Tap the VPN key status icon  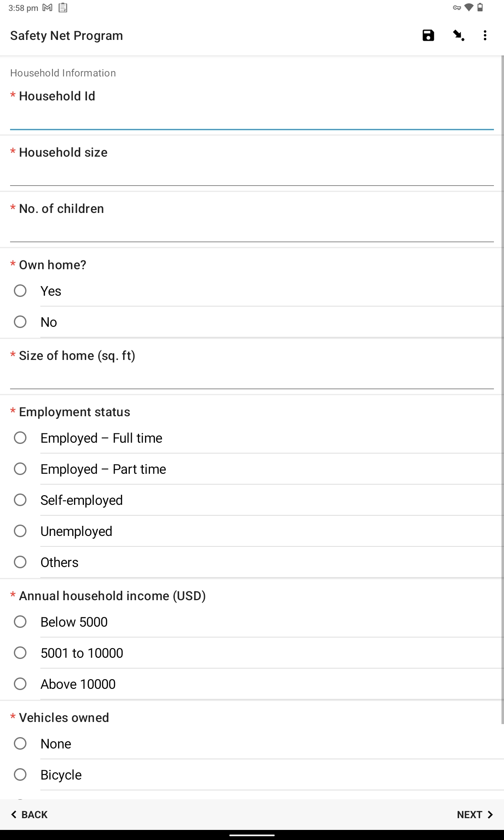[x=457, y=8]
